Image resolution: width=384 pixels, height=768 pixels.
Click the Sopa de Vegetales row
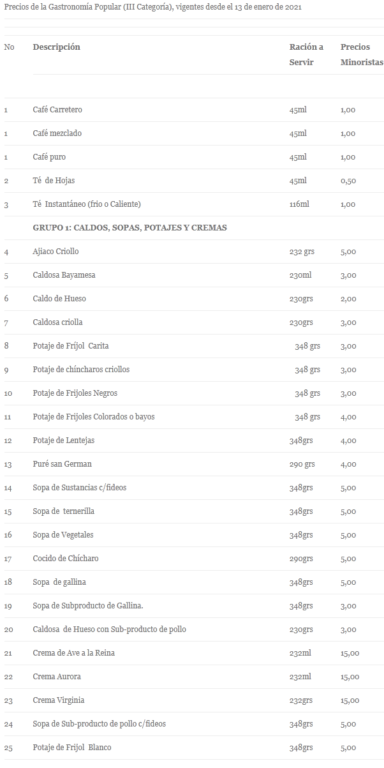[192, 535]
